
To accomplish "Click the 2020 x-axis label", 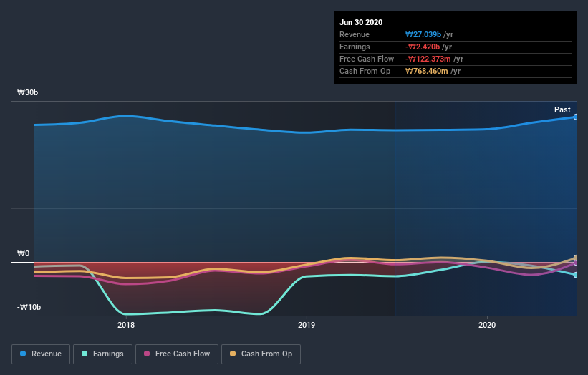I will [x=487, y=325].
